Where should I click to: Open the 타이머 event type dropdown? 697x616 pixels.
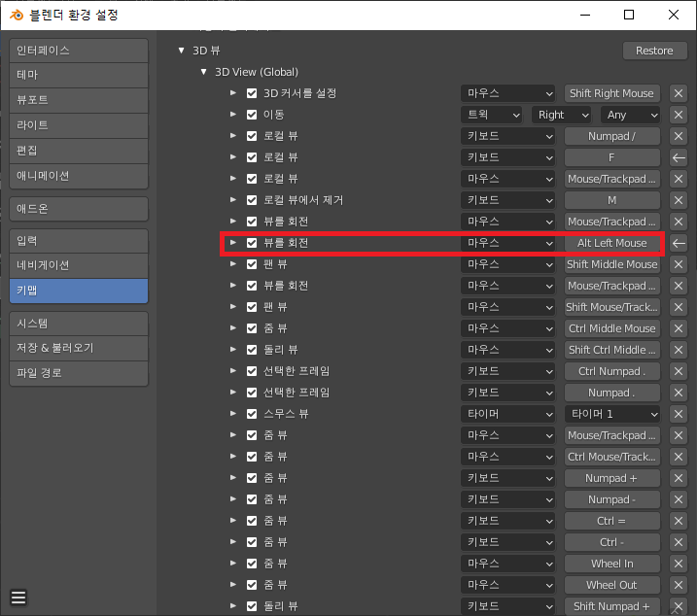507,414
